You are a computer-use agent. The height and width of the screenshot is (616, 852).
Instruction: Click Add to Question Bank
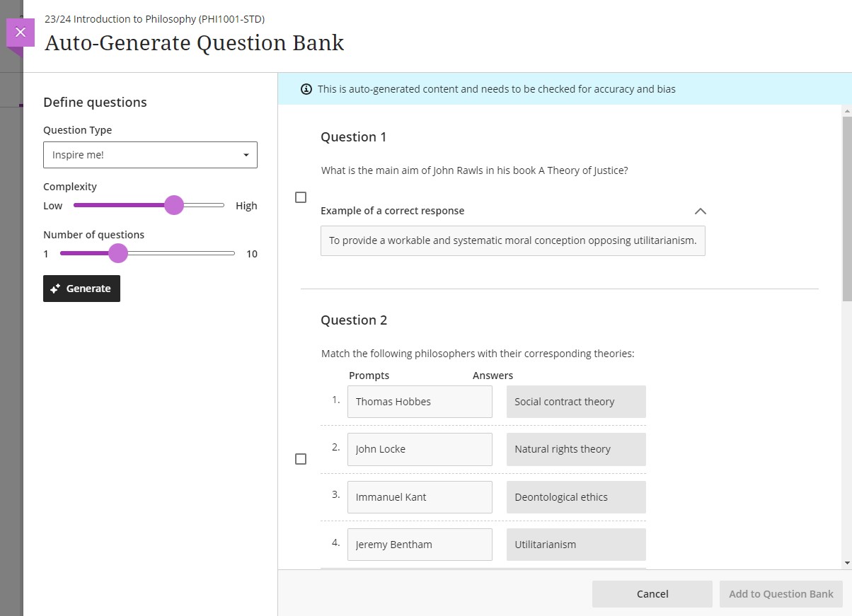click(x=781, y=594)
